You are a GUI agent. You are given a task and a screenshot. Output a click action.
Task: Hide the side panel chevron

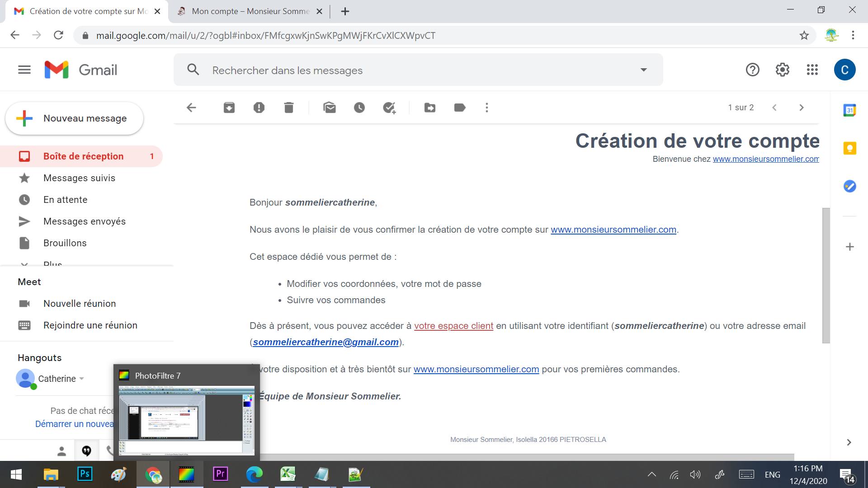849,442
